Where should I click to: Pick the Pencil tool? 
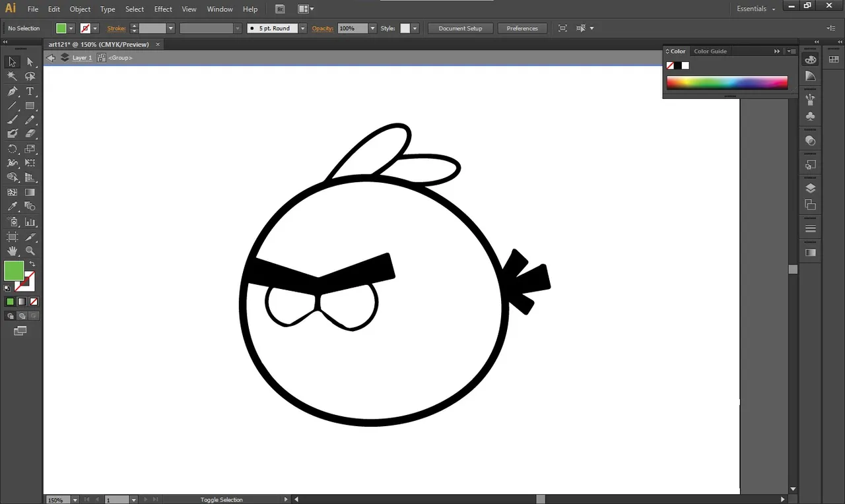coord(30,120)
